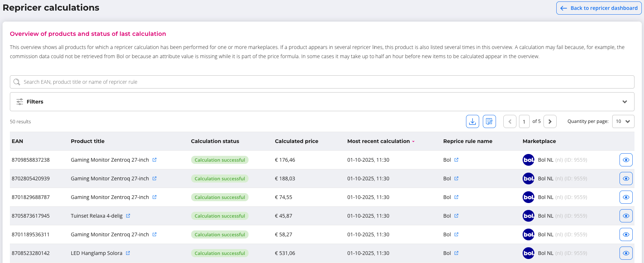Click the Bol marketplace logo in third row
The image size is (644, 263).
[528, 197]
